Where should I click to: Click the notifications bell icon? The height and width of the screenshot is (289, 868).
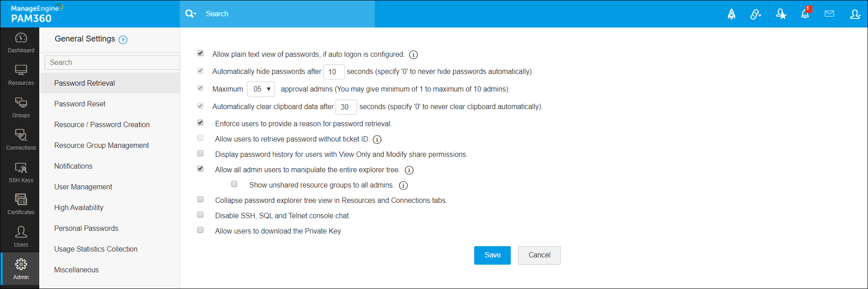[x=805, y=14]
